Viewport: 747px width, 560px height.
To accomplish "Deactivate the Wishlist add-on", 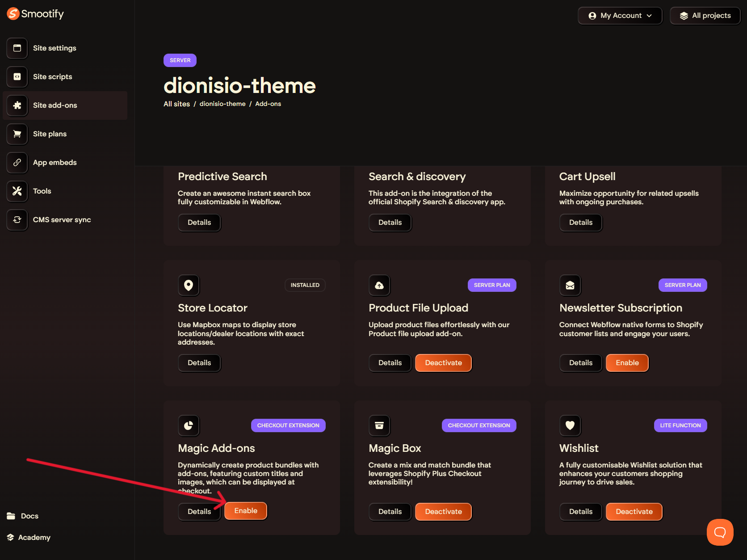I will (x=634, y=512).
